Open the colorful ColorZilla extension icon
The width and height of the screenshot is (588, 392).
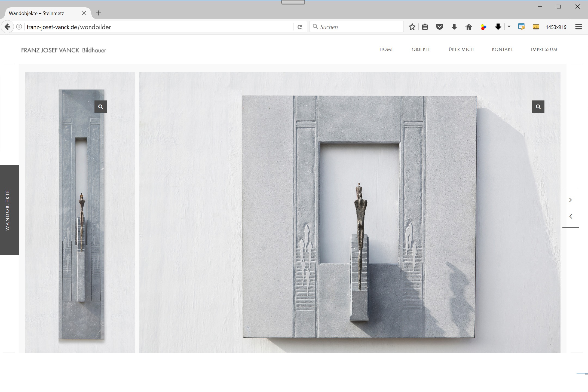point(483,27)
